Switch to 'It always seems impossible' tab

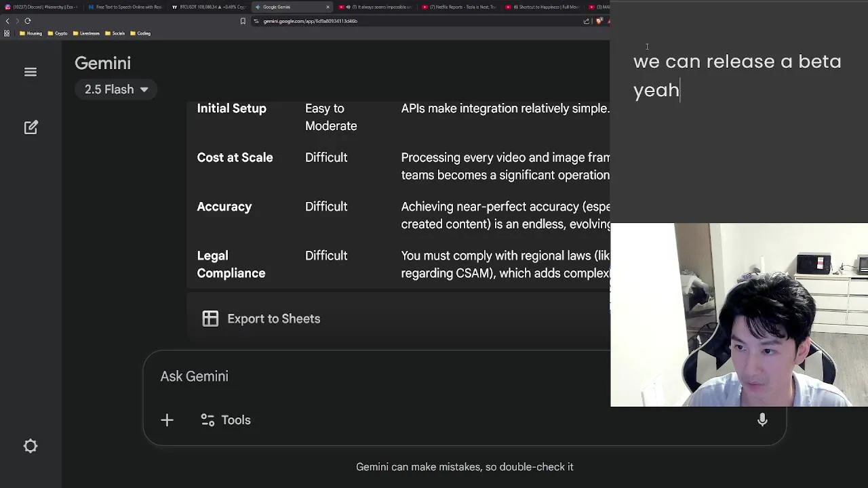376,7
